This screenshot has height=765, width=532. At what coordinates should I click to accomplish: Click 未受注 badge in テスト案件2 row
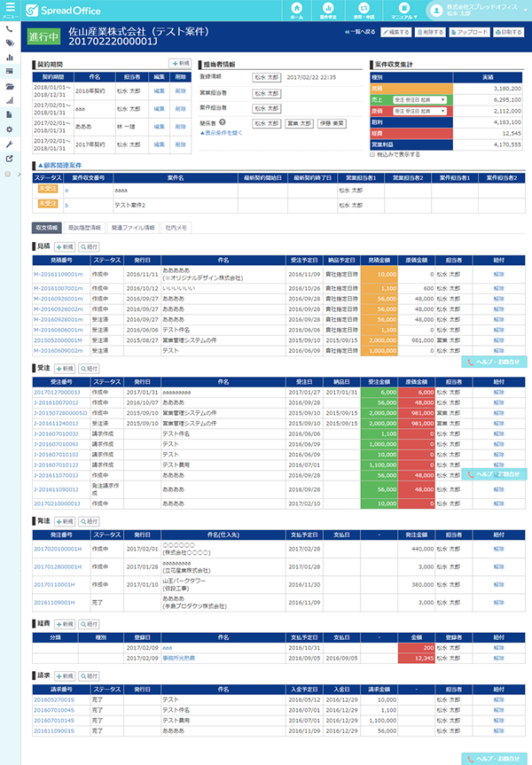[x=48, y=204]
